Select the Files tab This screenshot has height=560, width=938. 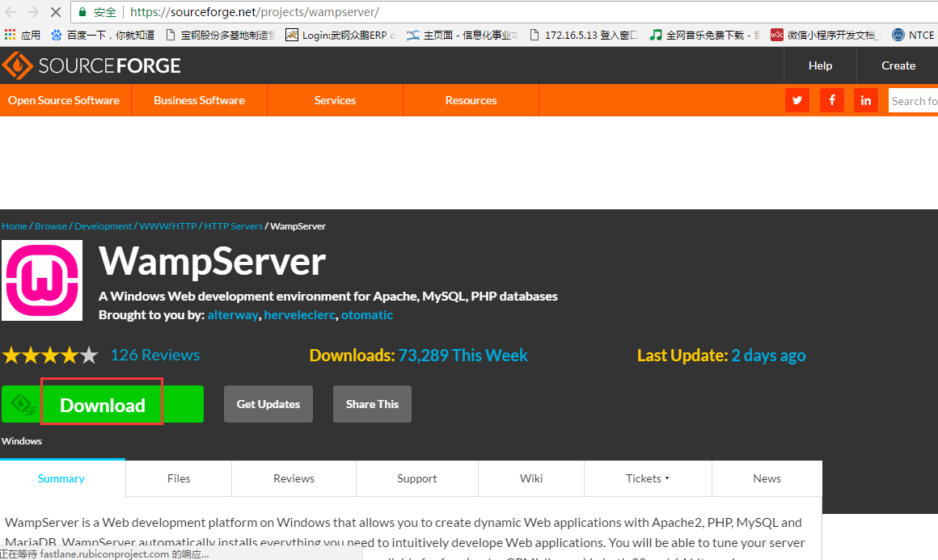click(x=179, y=478)
